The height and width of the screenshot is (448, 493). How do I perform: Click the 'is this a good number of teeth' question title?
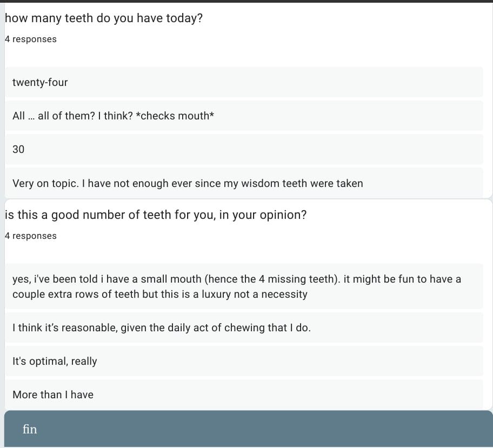(x=156, y=215)
